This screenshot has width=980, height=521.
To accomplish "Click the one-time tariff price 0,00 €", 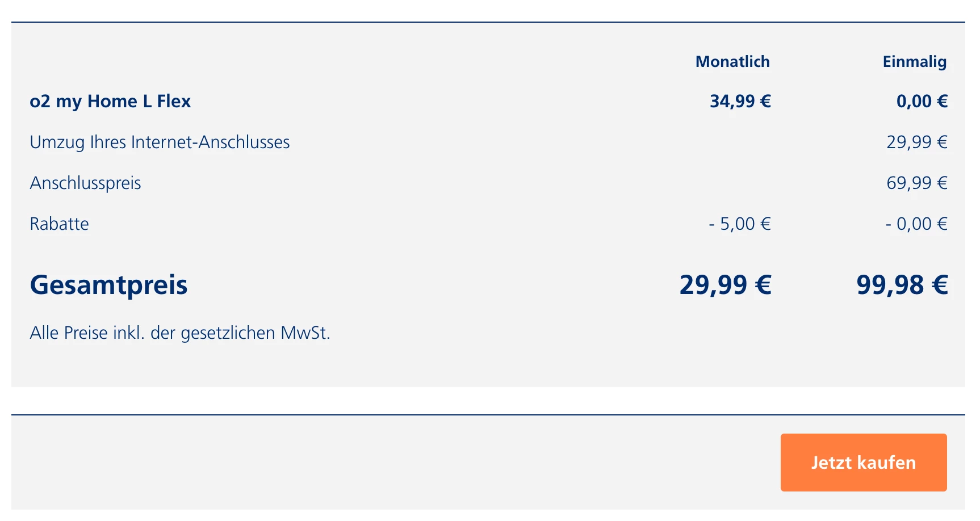I will click(x=922, y=101).
